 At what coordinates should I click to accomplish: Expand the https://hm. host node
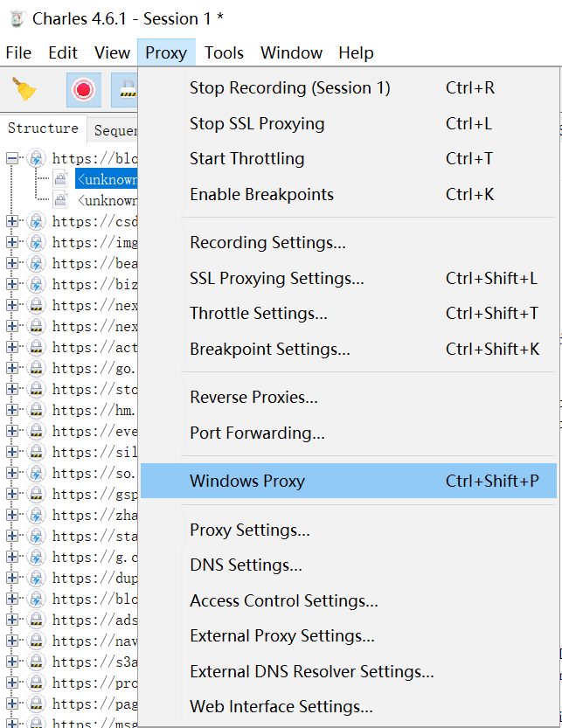click(12, 410)
